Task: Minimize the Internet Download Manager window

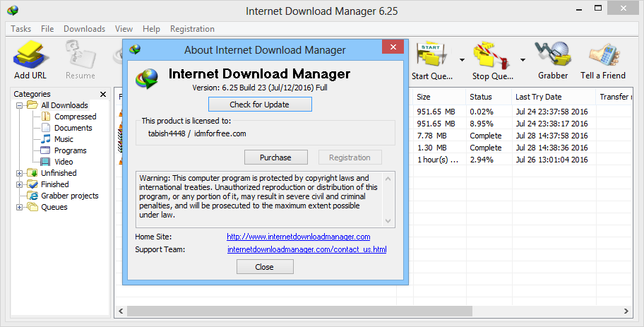Action: tap(580, 9)
